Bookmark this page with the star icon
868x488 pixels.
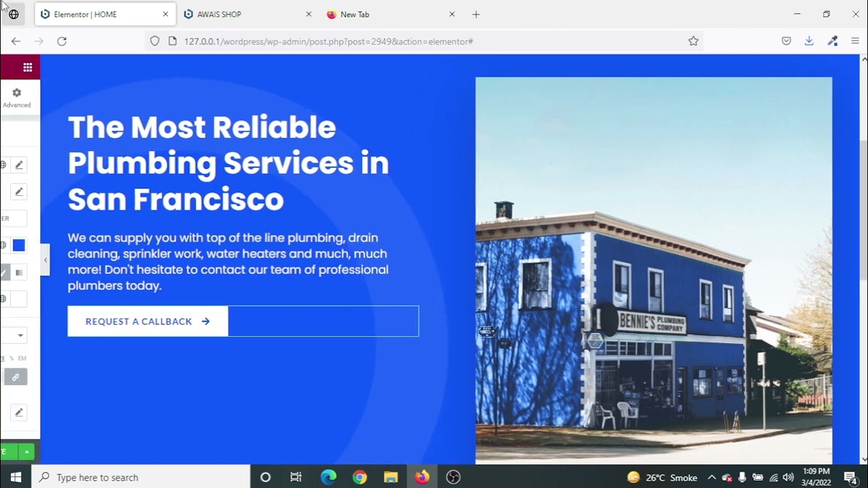pos(693,41)
